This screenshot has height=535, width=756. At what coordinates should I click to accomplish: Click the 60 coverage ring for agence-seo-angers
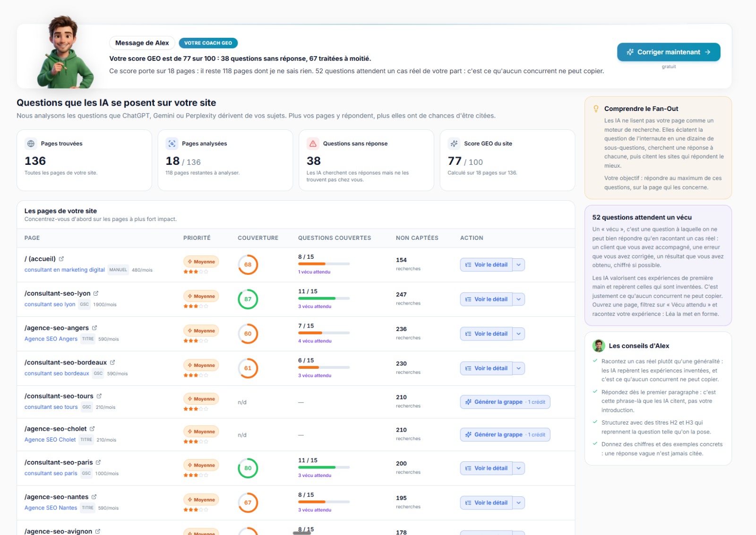pyautogui.click(x=248, y=333)
